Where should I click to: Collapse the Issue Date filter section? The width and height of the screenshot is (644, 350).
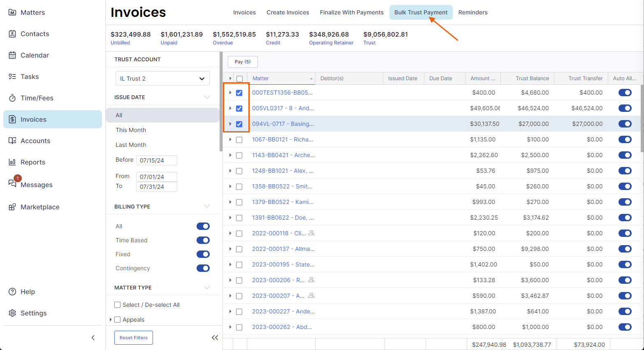207,97
